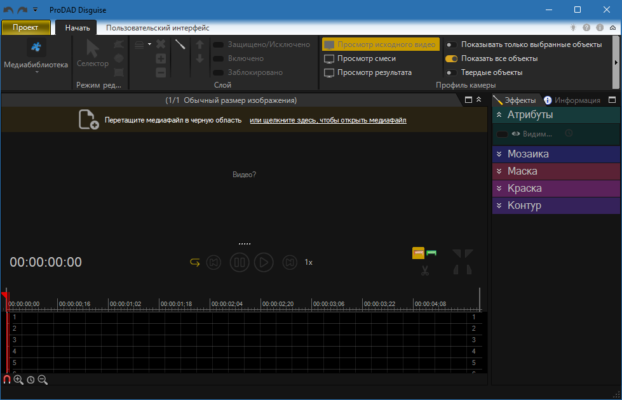
Task: Click the redo arrow in title bar
Action: point(22,10)
